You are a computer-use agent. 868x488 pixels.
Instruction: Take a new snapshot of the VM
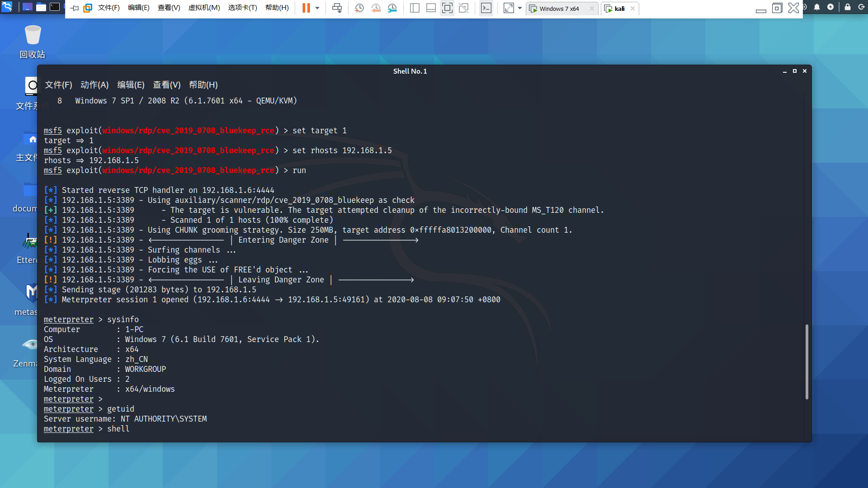(359, 8)
